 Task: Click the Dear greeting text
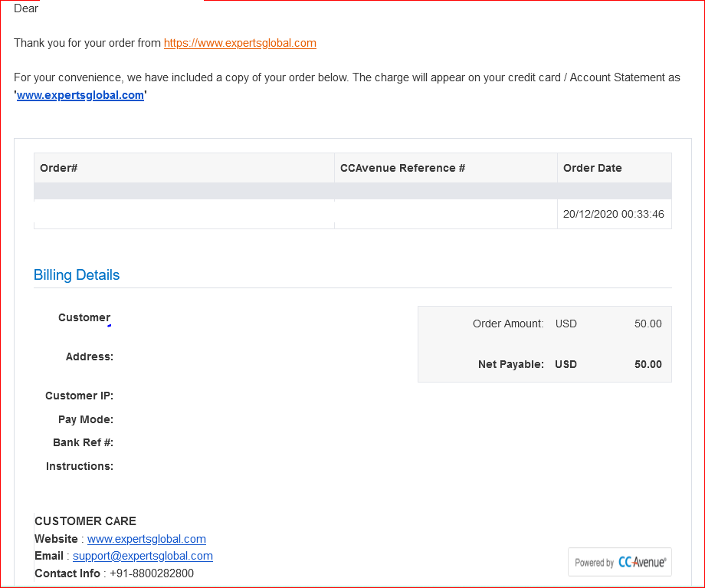tap(26, 8)
